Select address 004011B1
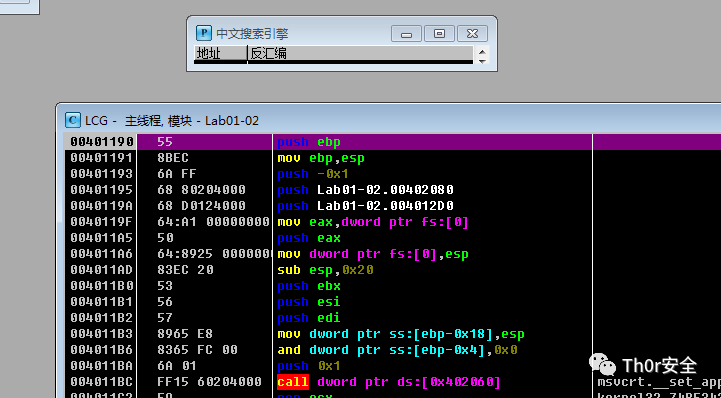The width and height of the screenshot is (721, 398). tap(102, 302)
